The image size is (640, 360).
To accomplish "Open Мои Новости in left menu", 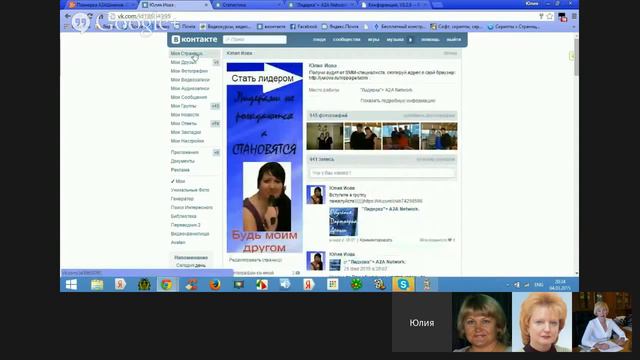I will (184, 115).
